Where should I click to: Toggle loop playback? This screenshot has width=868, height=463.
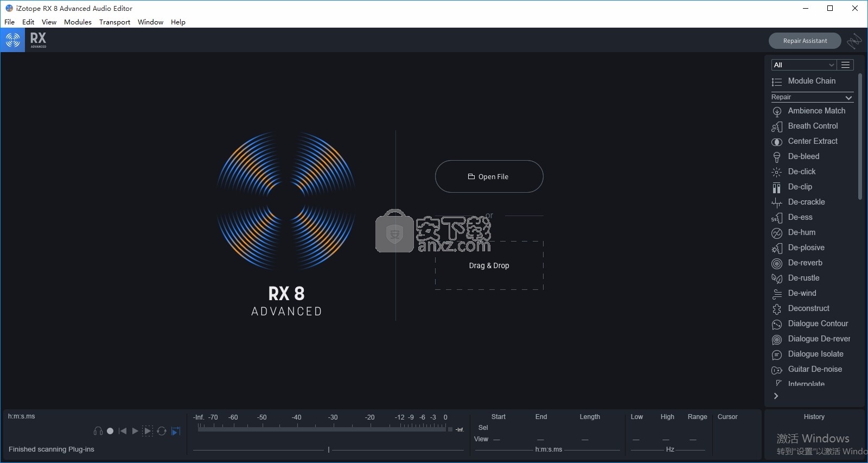(162, 431)
